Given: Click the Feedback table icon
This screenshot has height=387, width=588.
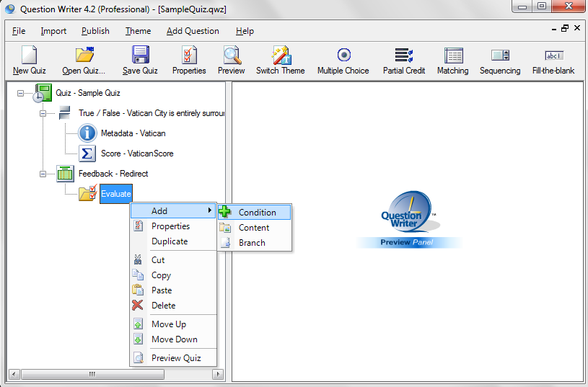Looking at the screenshot, I should tap(65, 174).
